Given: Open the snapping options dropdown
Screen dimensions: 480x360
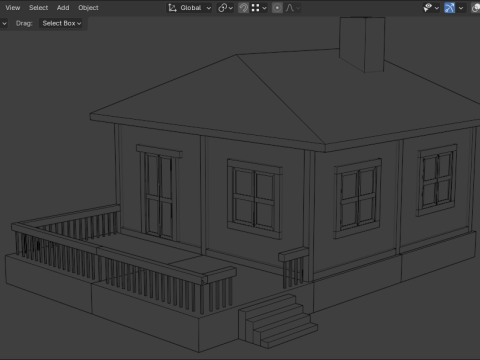Looking at the screenshot, I should 259,8.
